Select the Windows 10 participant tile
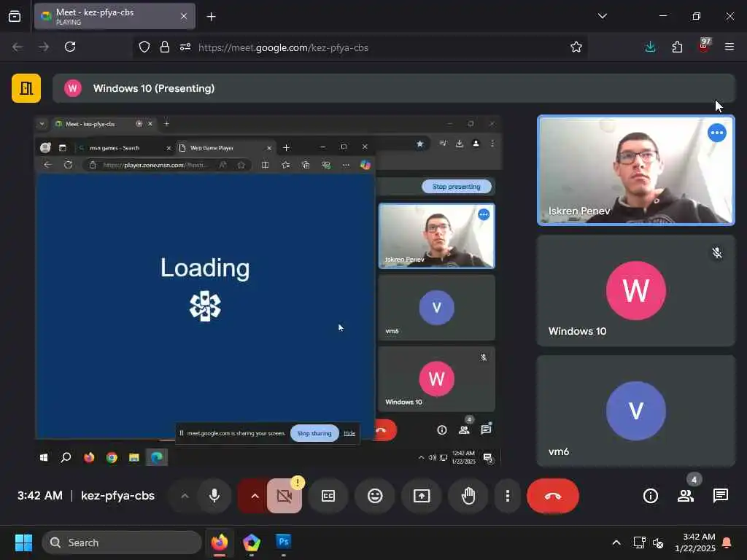The width and height of the screenshot is (747, 560). (636, 290)
